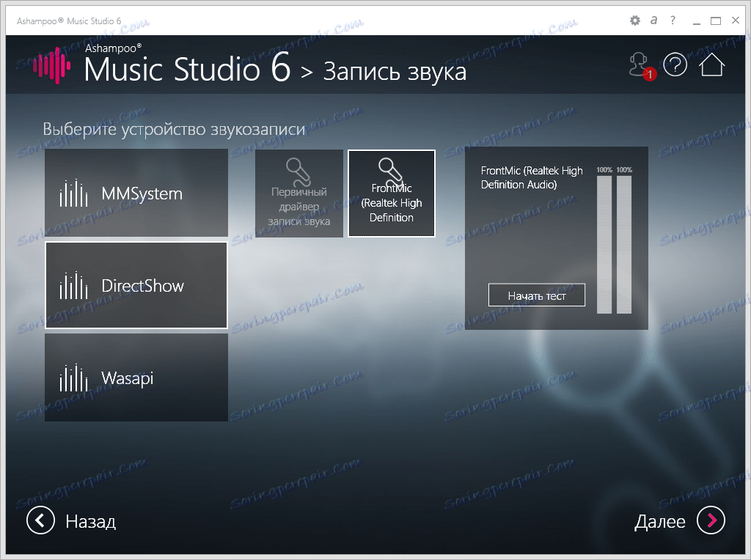Choose the FrontMic Realtek High Definition device
The width and height of the screenshot is (751, 560).
[x=392, y=194]
